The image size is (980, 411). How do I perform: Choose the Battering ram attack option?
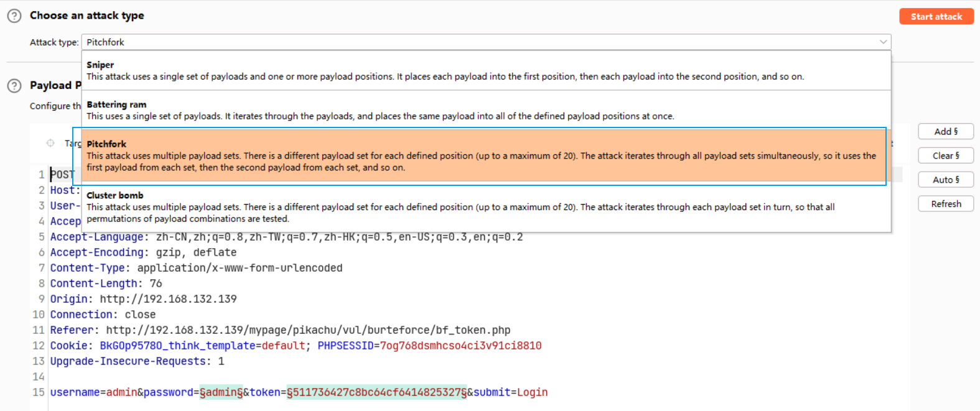485,110
